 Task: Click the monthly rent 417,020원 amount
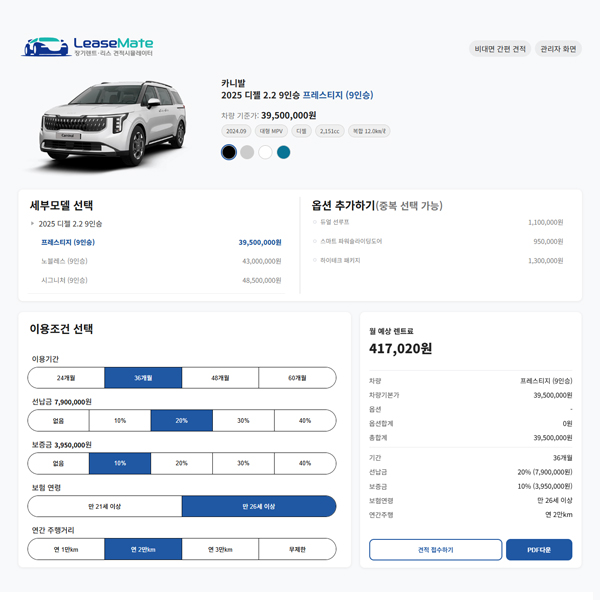coord(401,349)
